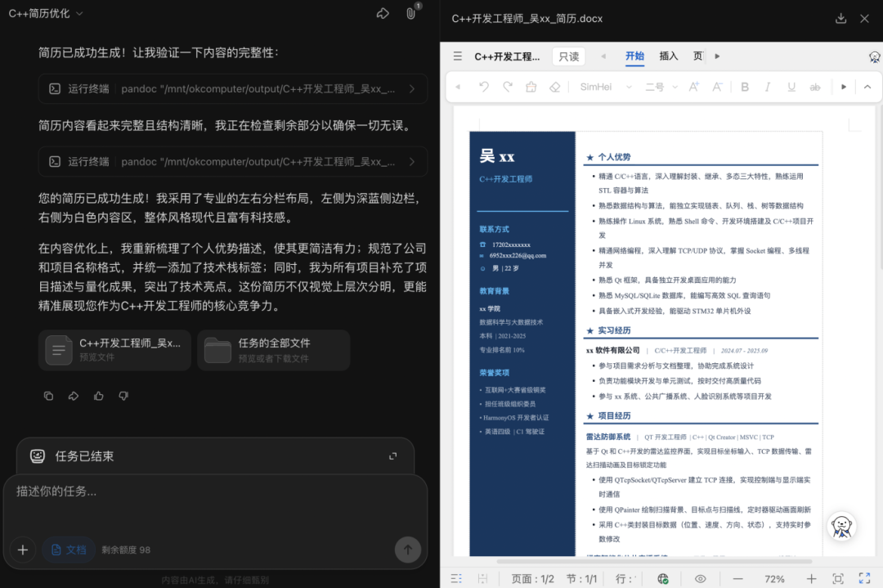Open the spell check language globe

(663, 579)
